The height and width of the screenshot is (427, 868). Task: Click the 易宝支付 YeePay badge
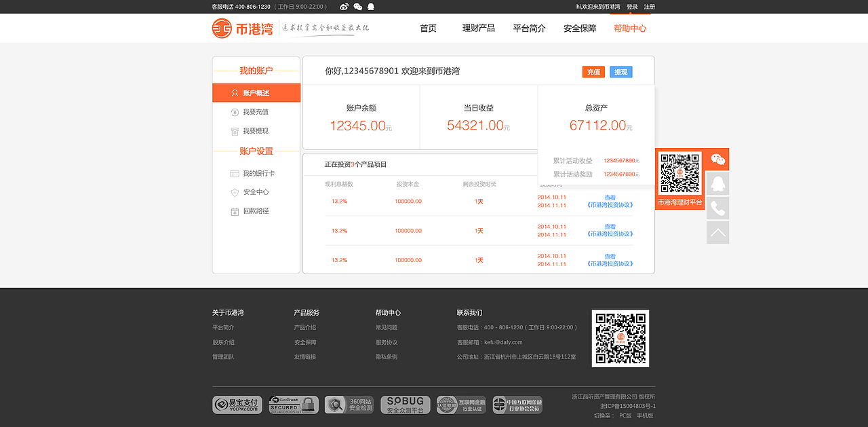pos(237,405)
